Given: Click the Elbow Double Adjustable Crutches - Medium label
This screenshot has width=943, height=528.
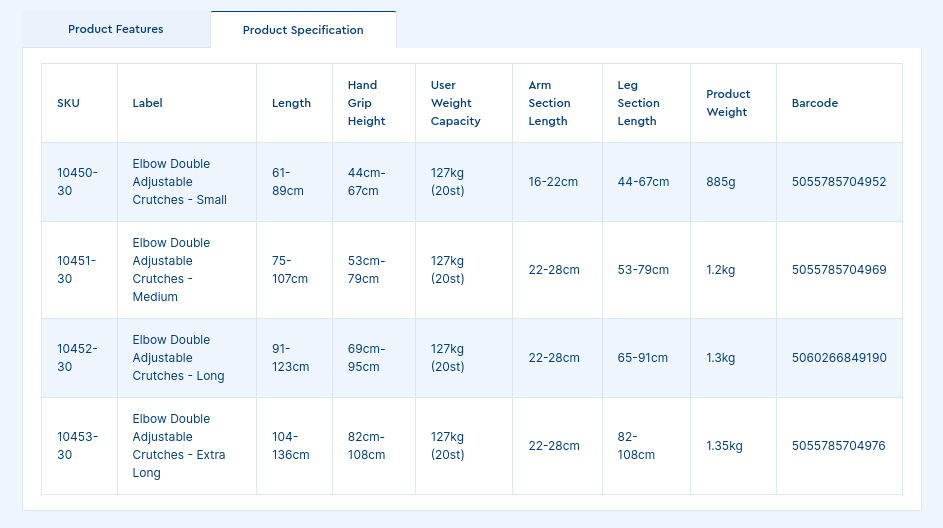Looking at the screenshot, I should (x=172, y=270).
